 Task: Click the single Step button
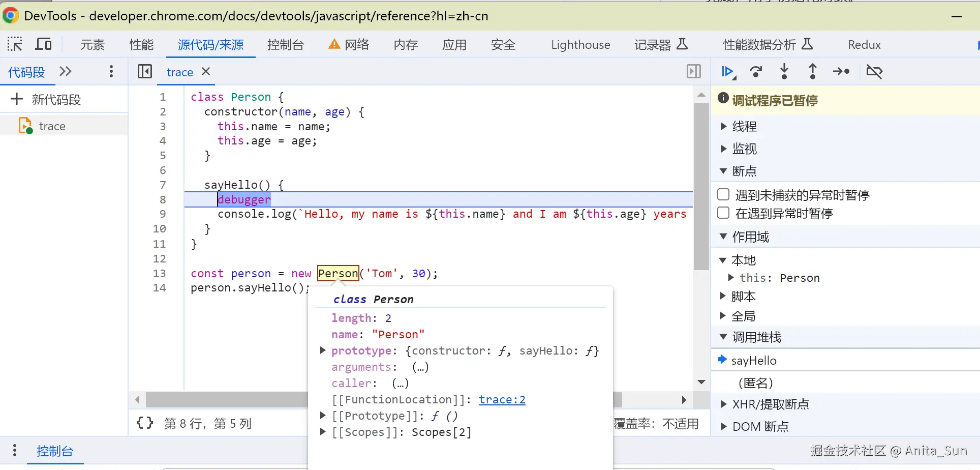coord(841,71)
